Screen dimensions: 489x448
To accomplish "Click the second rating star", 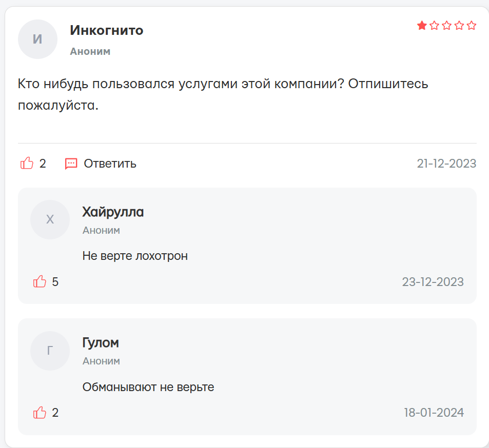I will [434, 26].
